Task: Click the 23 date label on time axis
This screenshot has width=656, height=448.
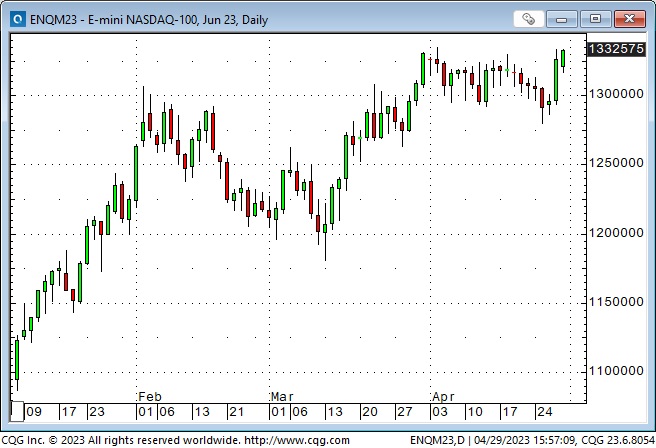Action: click(97, 412)
